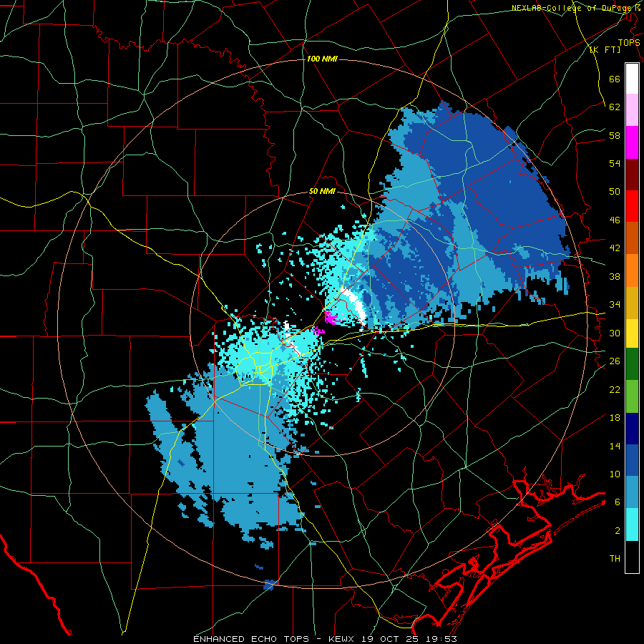Click the 54 legend value
644x644 pixels.
click(x=615, y=163)
